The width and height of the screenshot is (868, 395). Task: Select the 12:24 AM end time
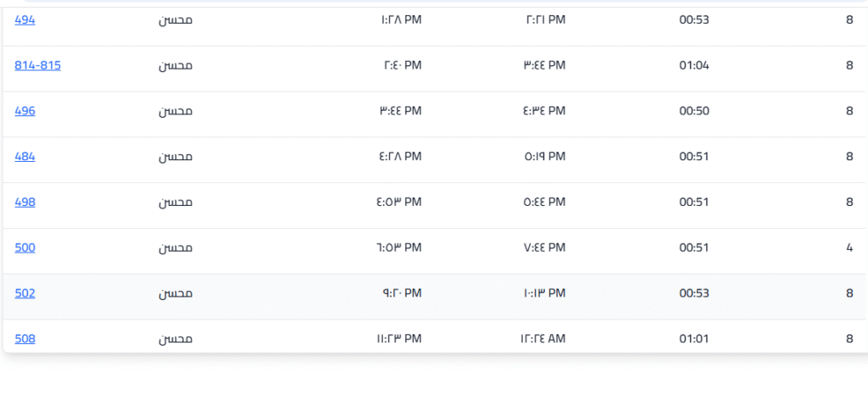542,339
